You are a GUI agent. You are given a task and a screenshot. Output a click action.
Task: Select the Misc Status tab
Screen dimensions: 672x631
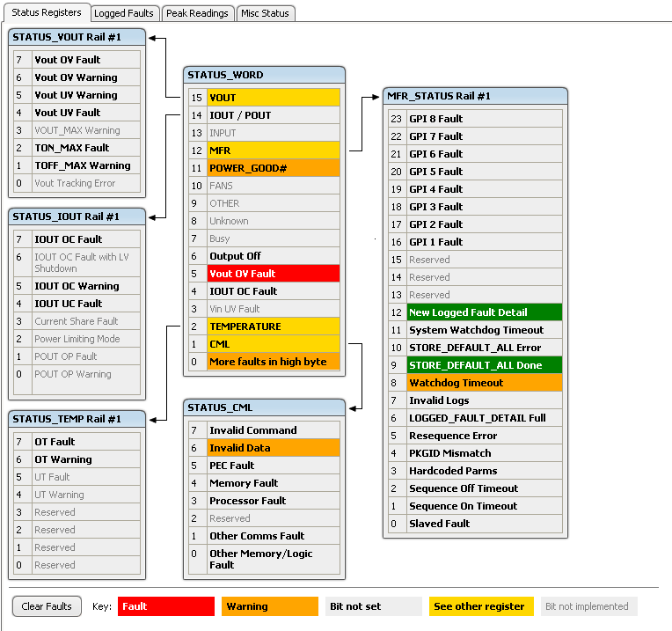pos(266,13)
